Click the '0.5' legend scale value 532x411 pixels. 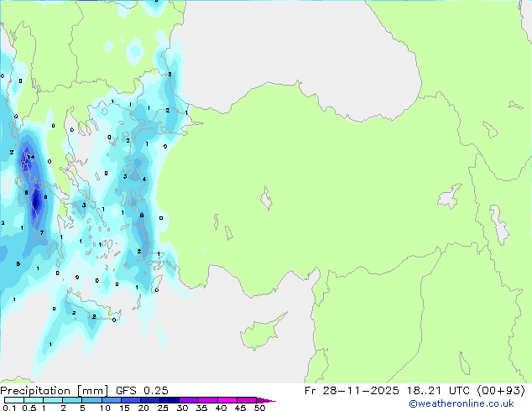pyautogui.click(x=29, y=408)
